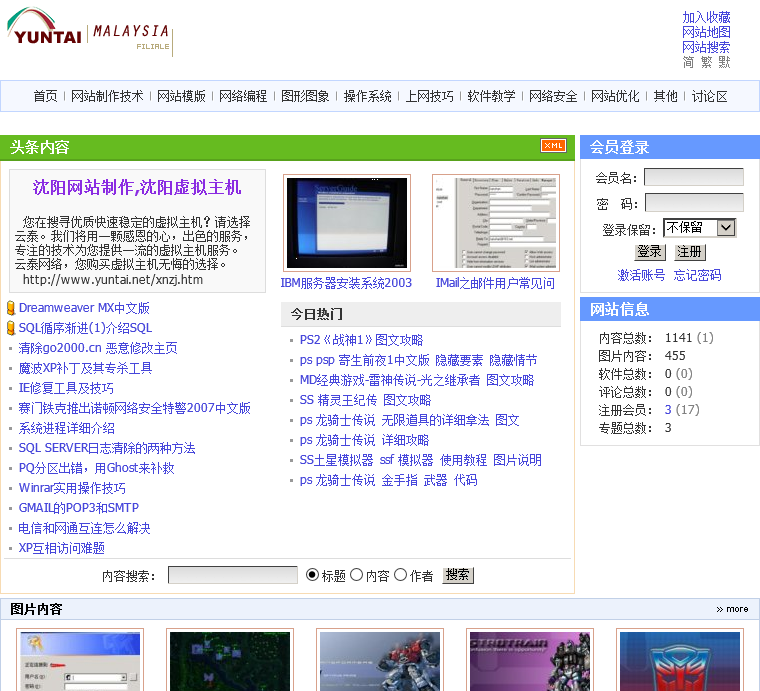Select the 作者 search radio button

click(x=400, y=575)
